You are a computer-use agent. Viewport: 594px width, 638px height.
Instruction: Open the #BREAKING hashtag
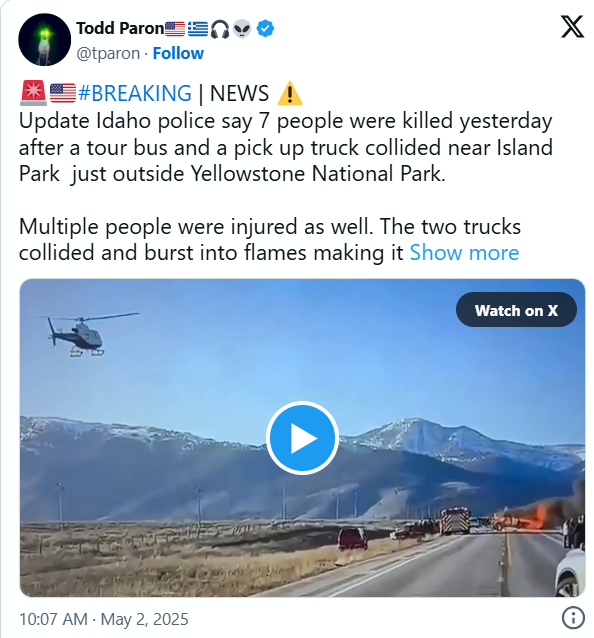tap(135, 93)
